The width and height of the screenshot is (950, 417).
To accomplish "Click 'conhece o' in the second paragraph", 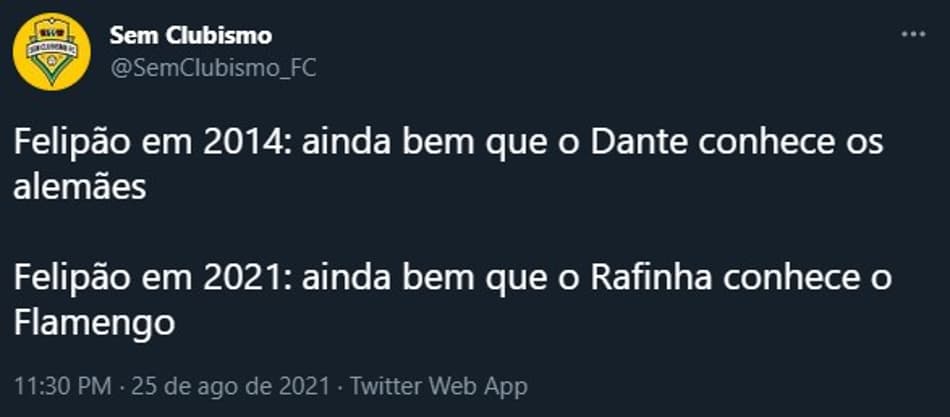I will [805, 279].
